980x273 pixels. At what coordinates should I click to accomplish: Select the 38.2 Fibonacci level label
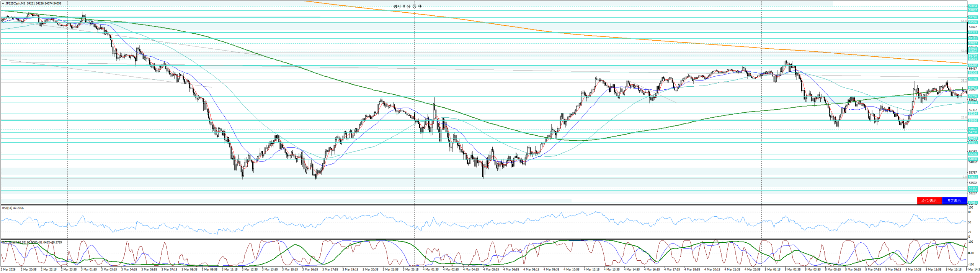pyautogui.click(x=963, y=81)
